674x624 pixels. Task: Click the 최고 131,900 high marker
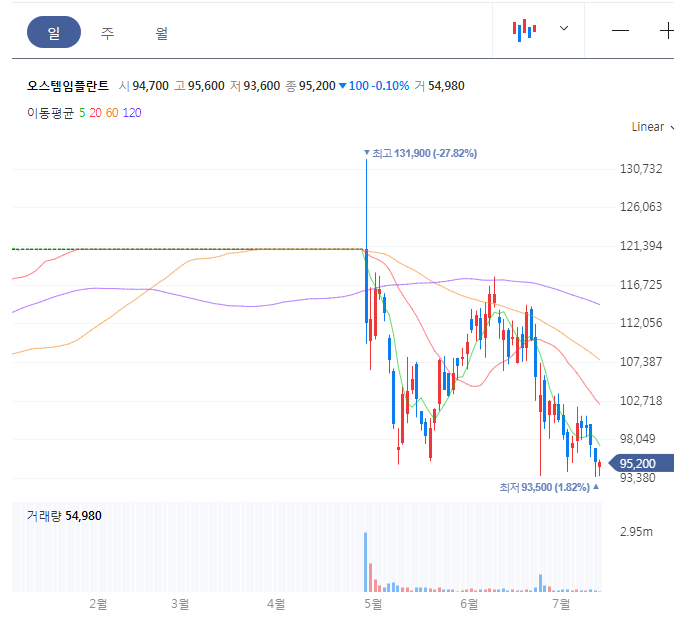[420, 153]
